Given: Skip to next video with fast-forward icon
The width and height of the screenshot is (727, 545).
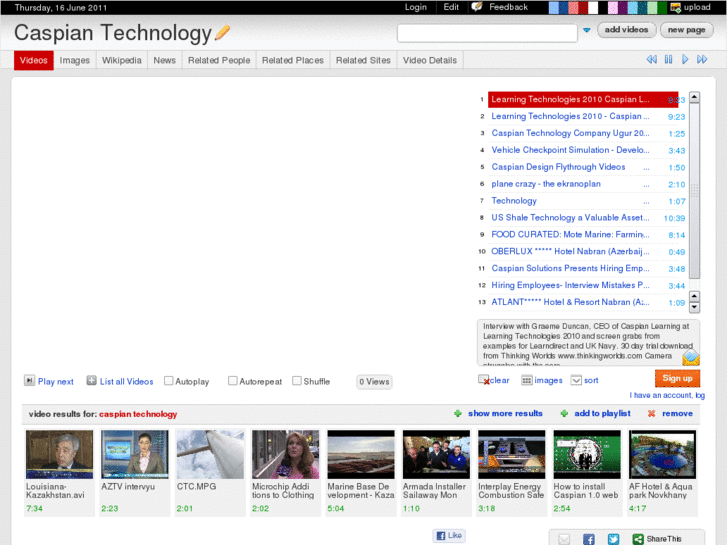Looking at the screenshot, I should (x=702, y=59).
